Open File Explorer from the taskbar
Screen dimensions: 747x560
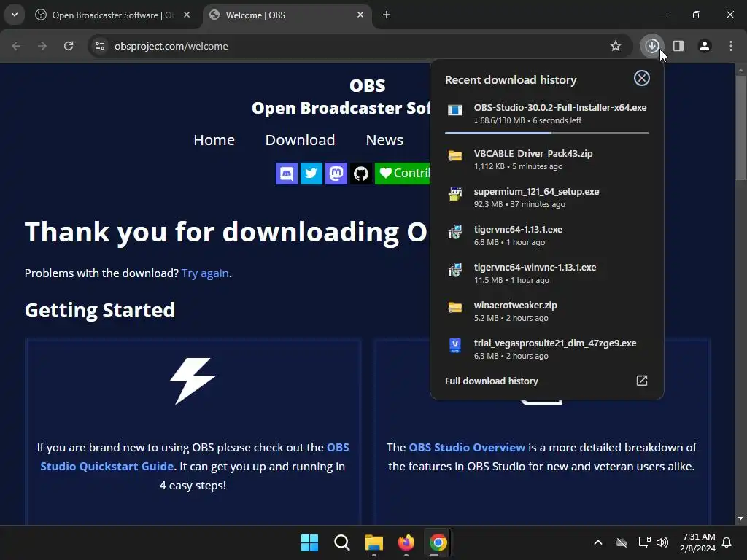[x=374, y=542]
